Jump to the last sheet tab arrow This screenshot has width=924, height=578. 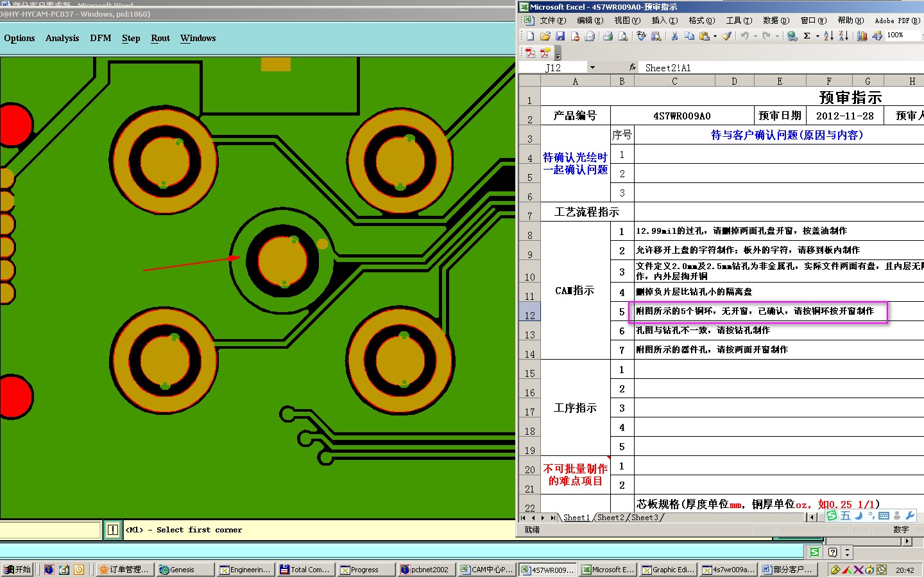coord(552,518)
